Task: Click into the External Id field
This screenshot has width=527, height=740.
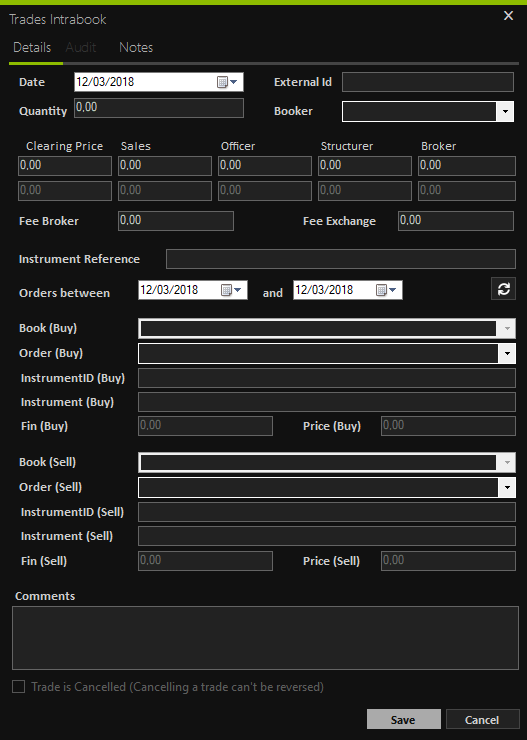Action: pos(428,82)
